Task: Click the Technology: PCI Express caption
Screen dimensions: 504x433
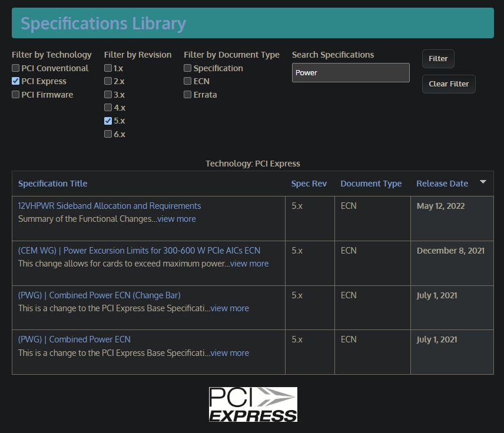Action: (253, 164)
